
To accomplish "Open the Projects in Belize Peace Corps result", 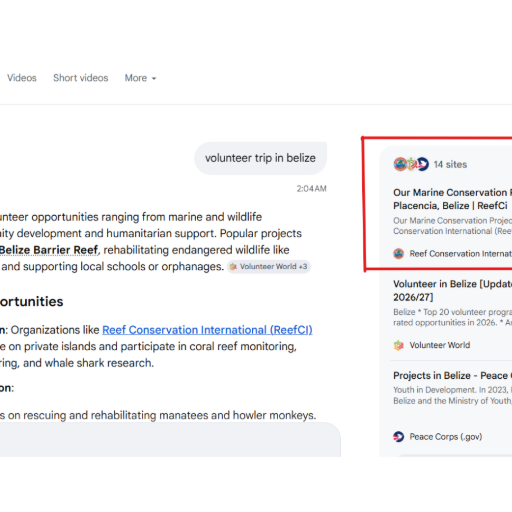I will click(x=452, y=376).
